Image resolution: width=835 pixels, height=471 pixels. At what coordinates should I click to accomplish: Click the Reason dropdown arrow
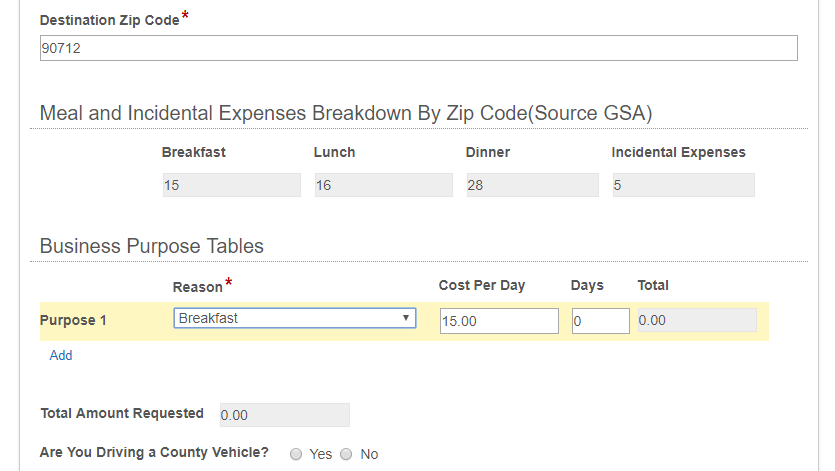(x=406, y=318)
